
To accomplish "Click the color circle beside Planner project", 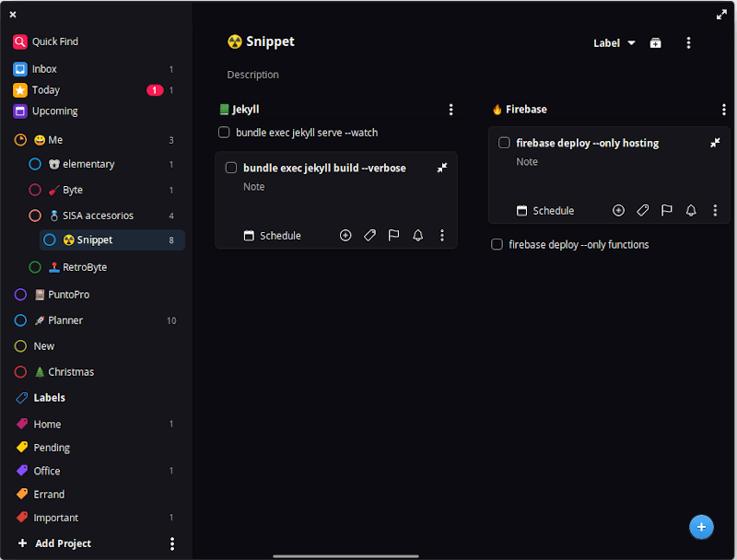I will pyautogui.click(x=20, y=321).
